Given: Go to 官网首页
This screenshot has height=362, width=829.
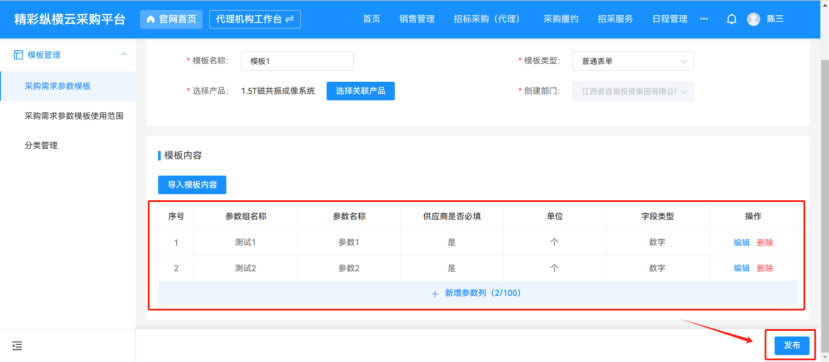Looking at the screenshot, I should click(171, 20).
